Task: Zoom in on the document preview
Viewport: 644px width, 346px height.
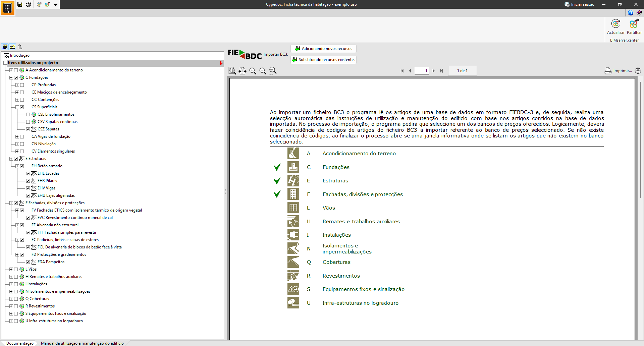Action: [x=253, y=71]
